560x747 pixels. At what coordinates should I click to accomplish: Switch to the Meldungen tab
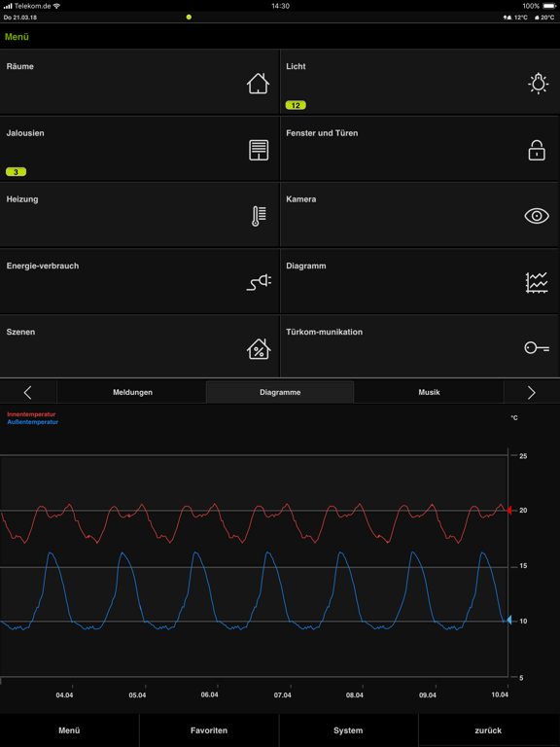pos(132,393)
